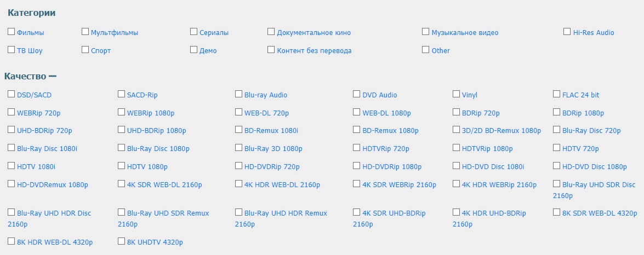Enable the FLAC 24 bit checkbox
Image resolution: width=644 pixels, height=255 pixels.
(557, 94)
